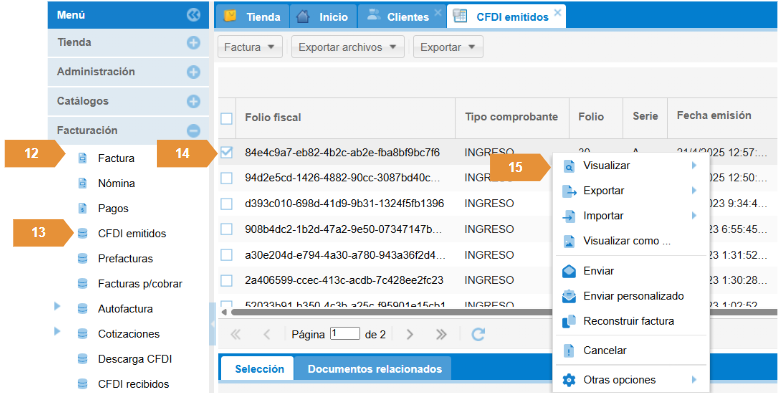Screen dimensions: 781x393
Task: Check the row d393c010-698d checkbox
Action: coord(227,203)
